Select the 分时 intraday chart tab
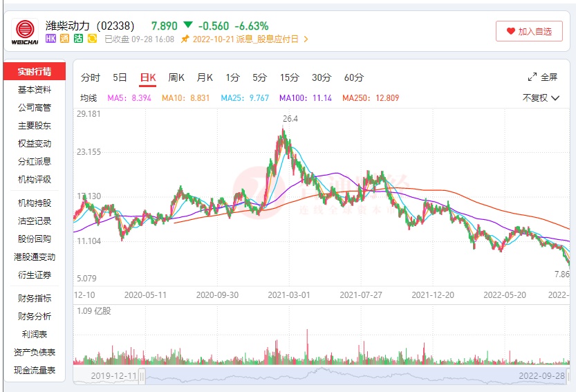Screen dimensions: 576x392 [91, 77]
